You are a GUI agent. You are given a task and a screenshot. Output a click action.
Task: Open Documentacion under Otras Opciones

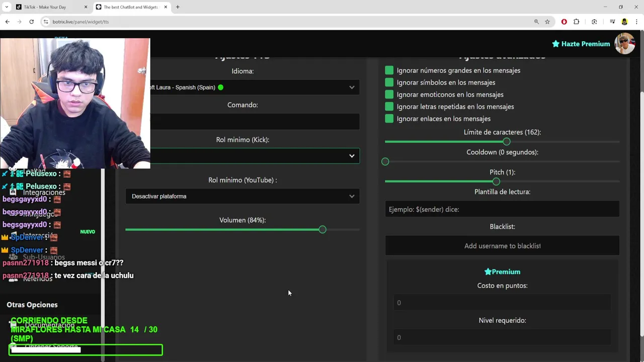coord(50,325)
